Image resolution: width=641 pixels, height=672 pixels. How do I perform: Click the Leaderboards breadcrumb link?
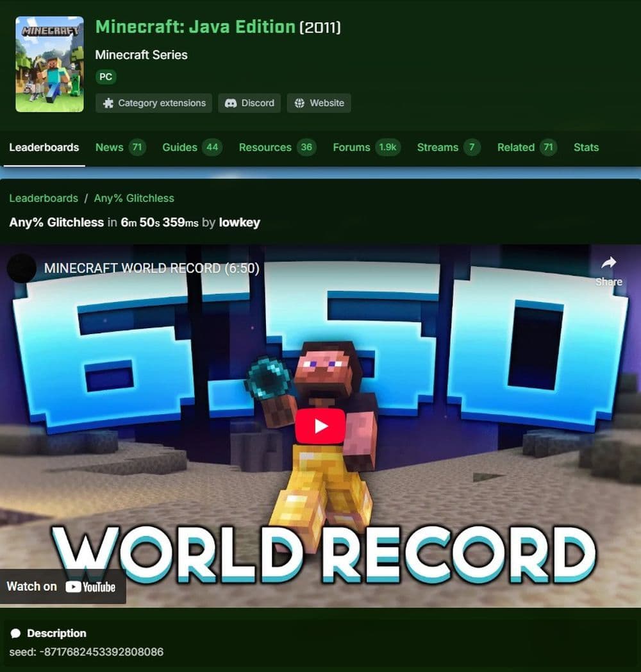coord(43,198)
